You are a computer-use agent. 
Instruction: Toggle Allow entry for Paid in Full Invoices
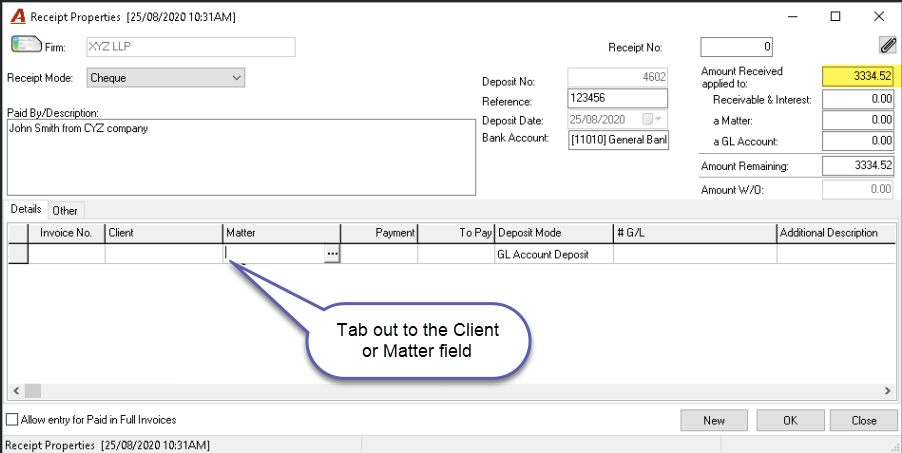12,420
